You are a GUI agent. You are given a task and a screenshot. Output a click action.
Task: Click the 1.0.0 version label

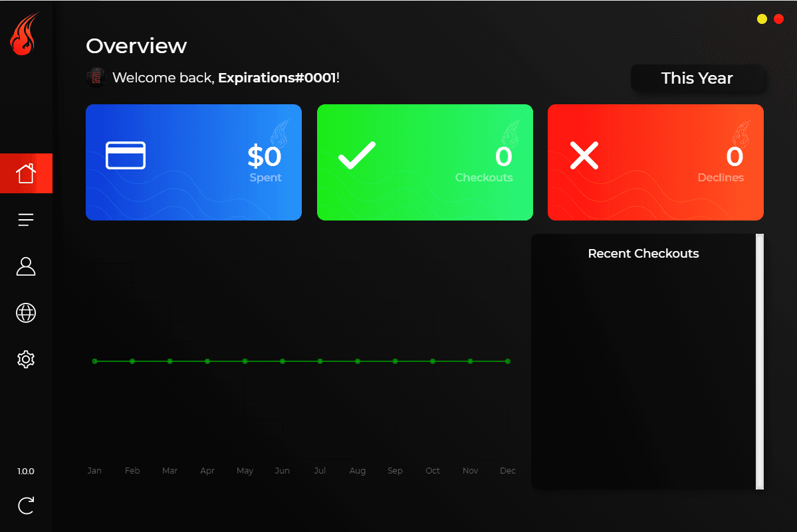coord(26,472)
